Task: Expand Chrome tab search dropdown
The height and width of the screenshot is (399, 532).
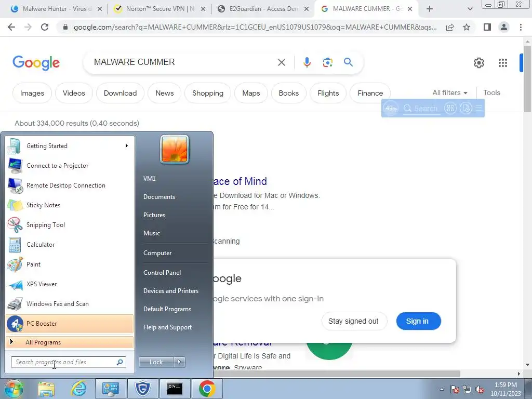Action: click(470, 9)
